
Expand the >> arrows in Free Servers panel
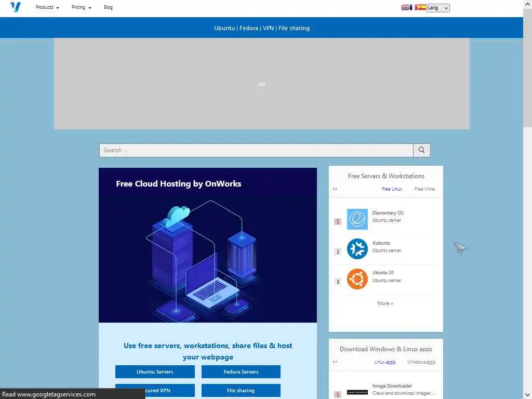point(335,189)
